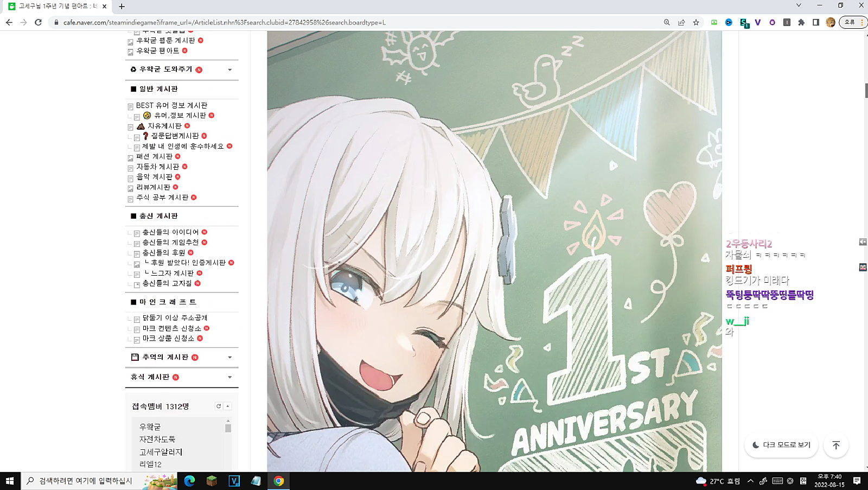Open the touch keyboard tray icon

click(x=777, y=481)
